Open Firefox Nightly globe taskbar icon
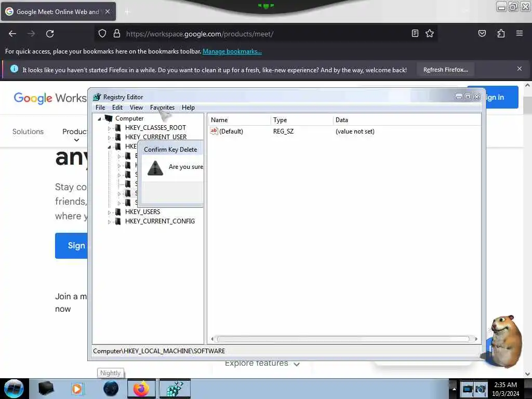 111,389
